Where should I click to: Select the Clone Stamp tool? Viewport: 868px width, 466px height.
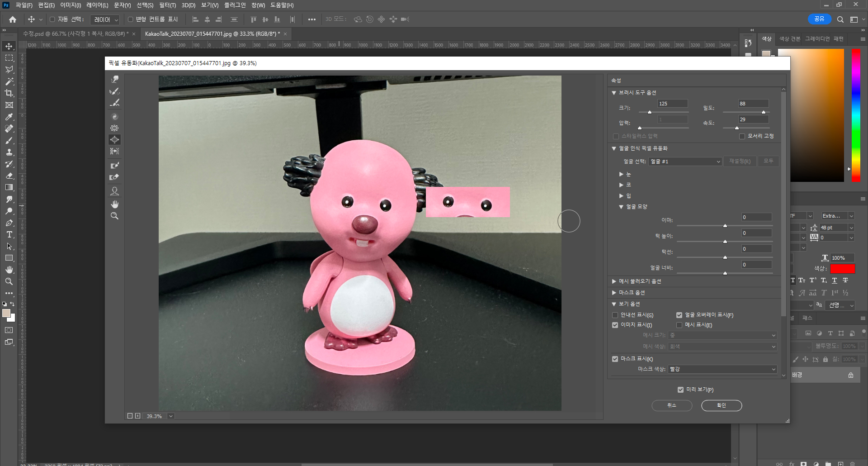9,152
